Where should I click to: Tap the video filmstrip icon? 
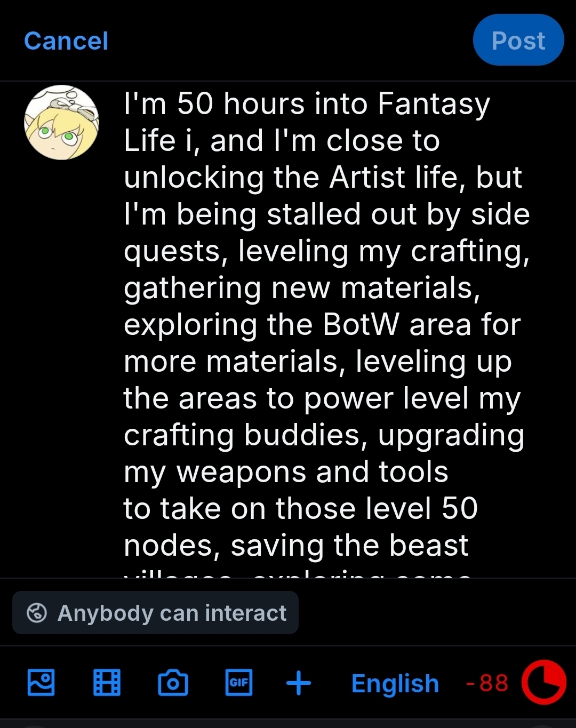click(107, 683)
